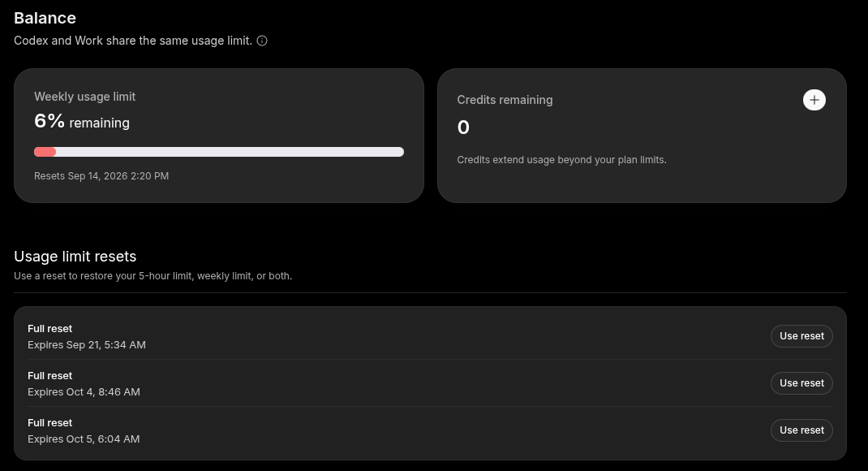The width and height of the screenshot is (868, 471).
Task: Click the Credits extend usage description text
Action: pos(561,160)
